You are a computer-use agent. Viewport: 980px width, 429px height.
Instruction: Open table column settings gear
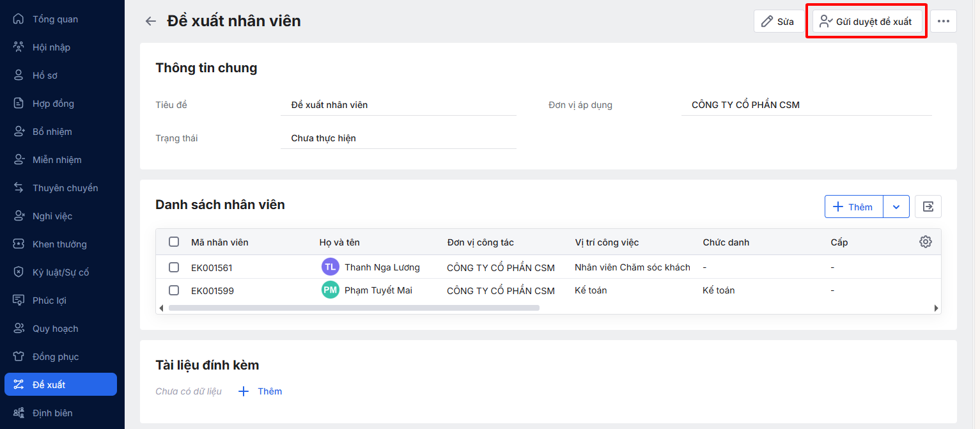click(925, 242)
